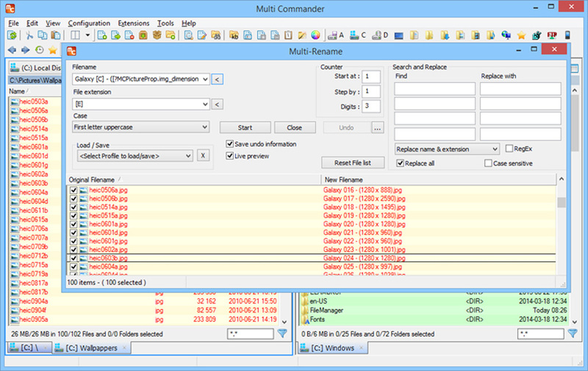Uncheck heic0514a.jpg in rename list
This screenshot has height=371, width=588.
pos(73,207)
